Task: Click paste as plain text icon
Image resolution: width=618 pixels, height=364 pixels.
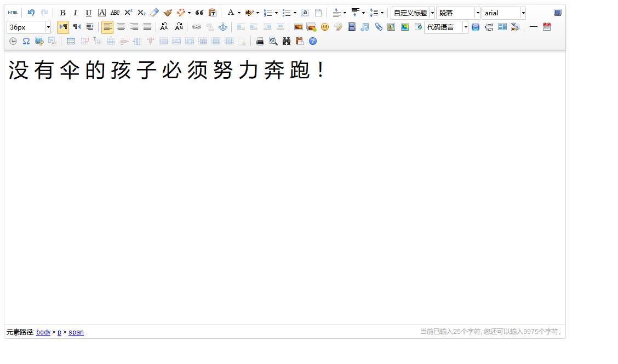Action: (213, 13)
